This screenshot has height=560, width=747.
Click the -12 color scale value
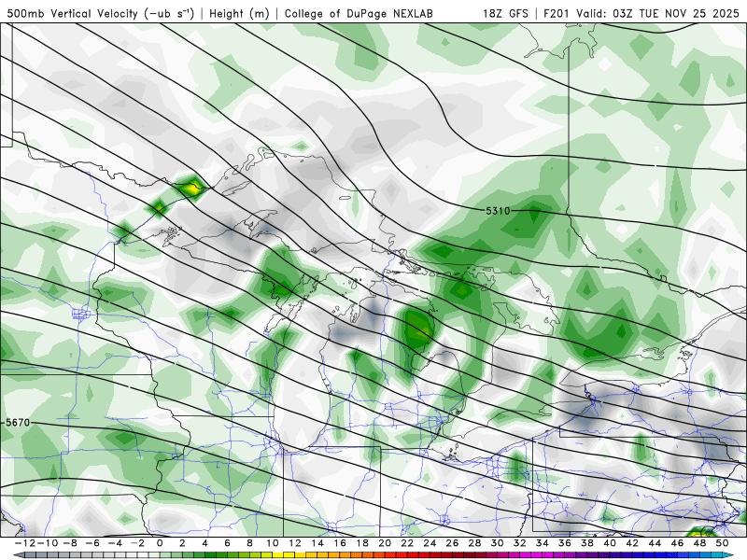point(26,543)
